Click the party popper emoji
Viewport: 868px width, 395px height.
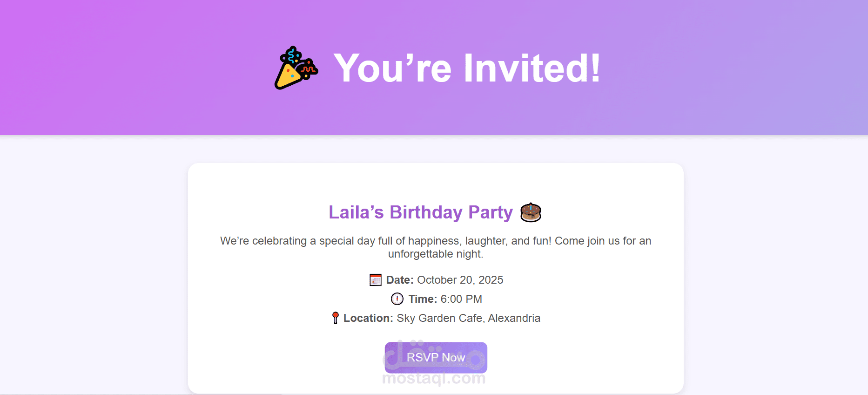296,68
